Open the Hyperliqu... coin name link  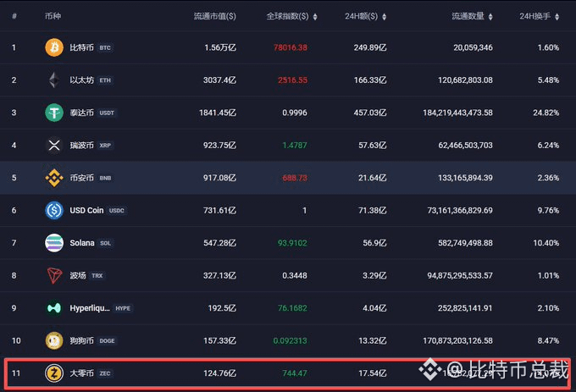tap(90, 308)
